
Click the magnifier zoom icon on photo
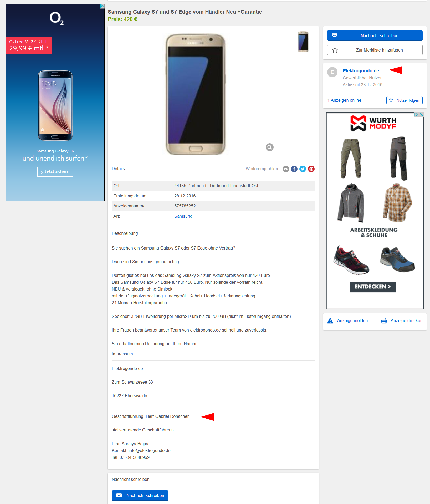(x=269, y=147)
